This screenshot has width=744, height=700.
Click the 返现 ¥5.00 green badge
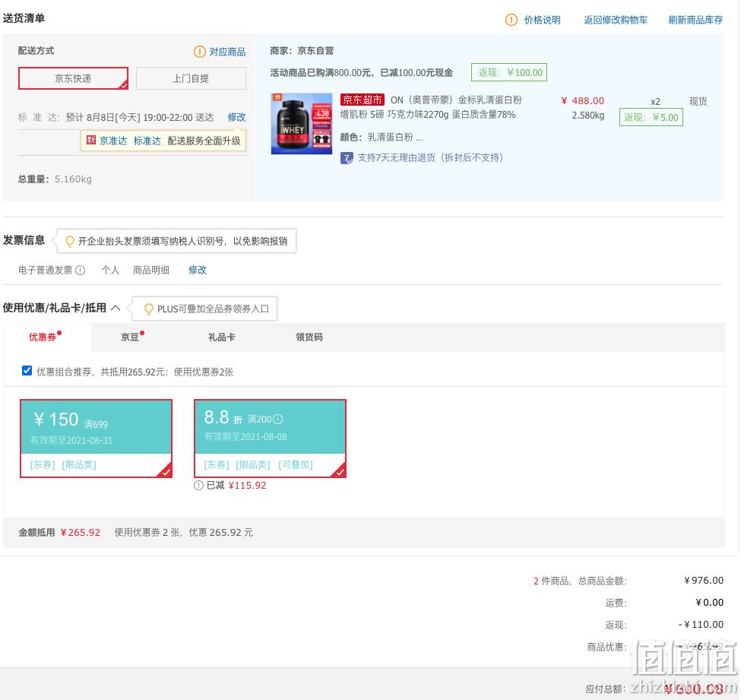pyautogui.click(x=651, y=117)
